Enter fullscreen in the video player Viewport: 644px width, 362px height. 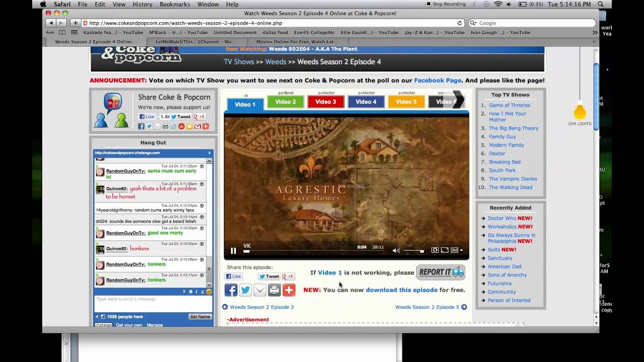(x=445, y=250)
